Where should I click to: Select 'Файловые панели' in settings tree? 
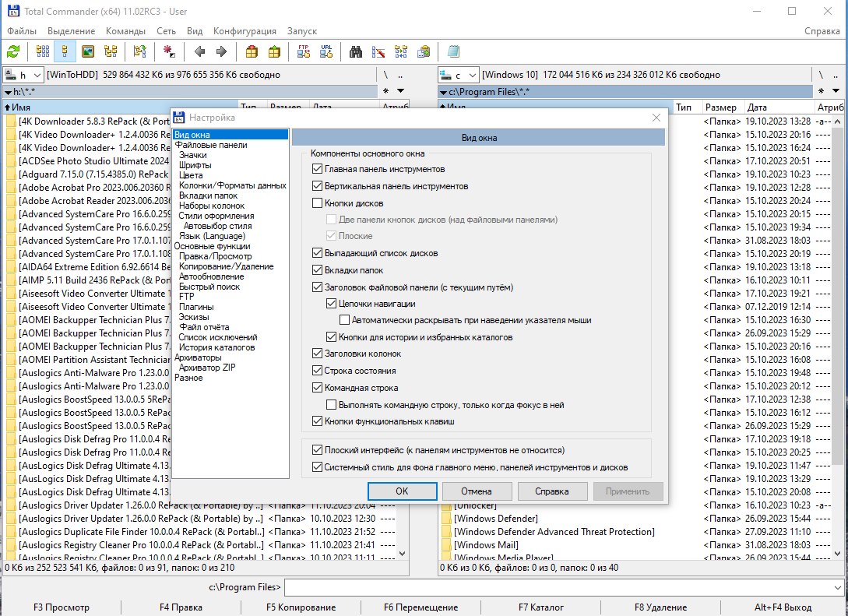coord(211,145)
